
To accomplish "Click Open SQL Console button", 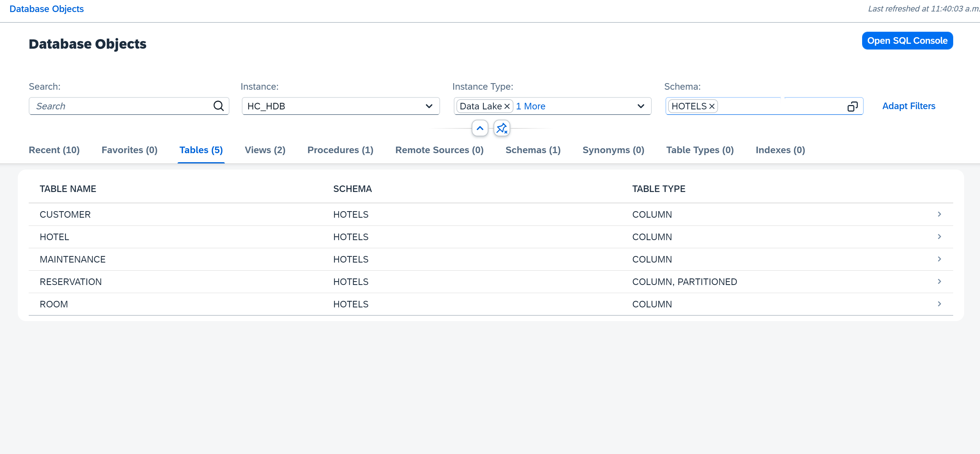I will [907, 41].
